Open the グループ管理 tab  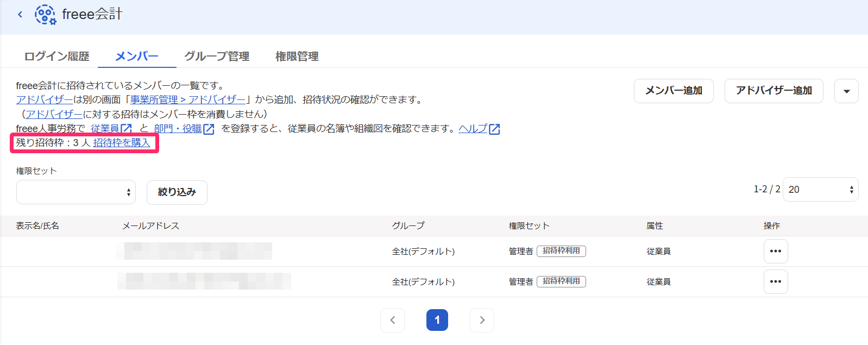217,56
